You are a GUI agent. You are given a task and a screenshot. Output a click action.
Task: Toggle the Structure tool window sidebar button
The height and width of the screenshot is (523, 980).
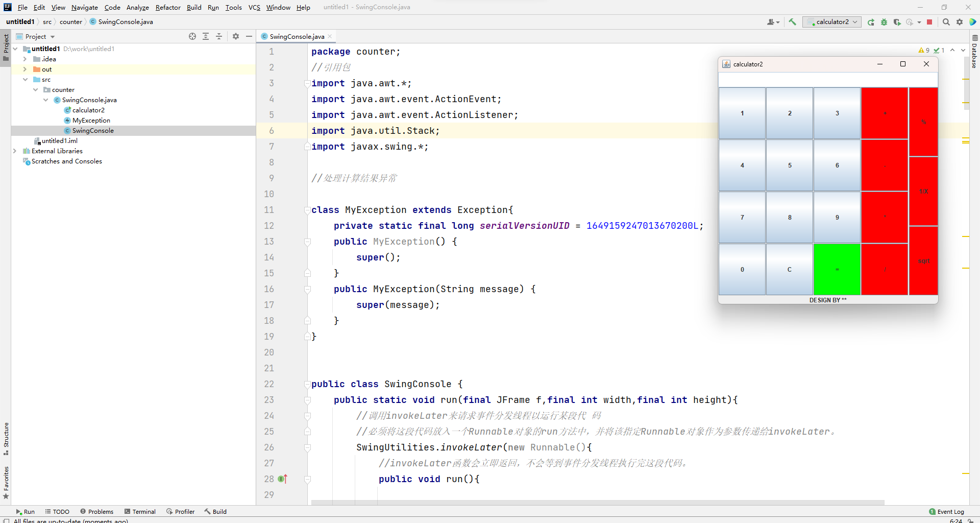pos(6,438)
